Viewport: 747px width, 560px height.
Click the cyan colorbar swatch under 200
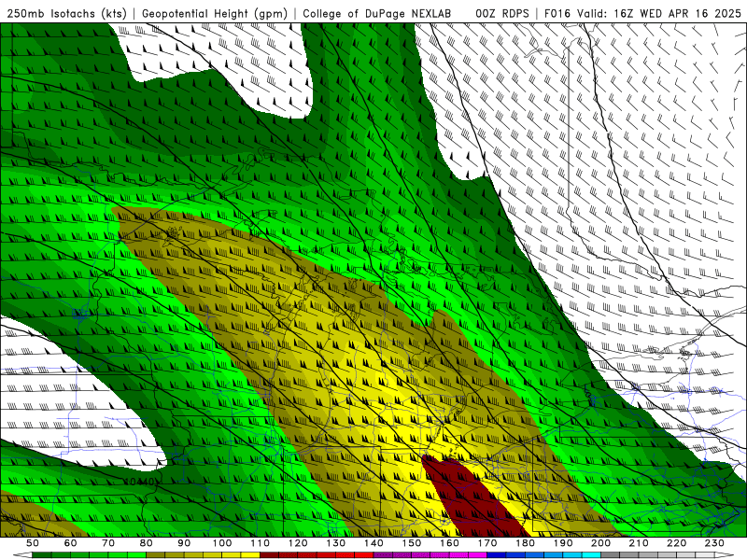pyautogui.click(x=592, y=555)
